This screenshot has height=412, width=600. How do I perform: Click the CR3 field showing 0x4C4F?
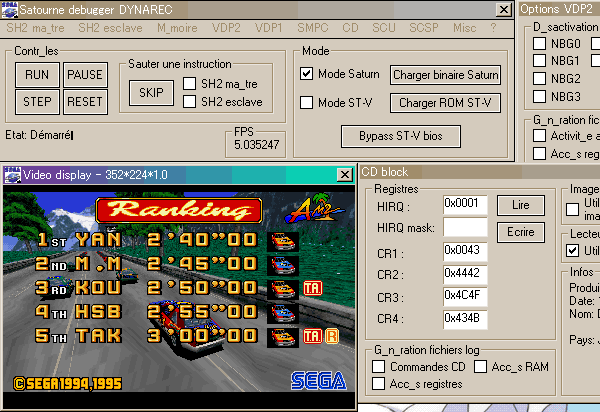tap(465, 296)
